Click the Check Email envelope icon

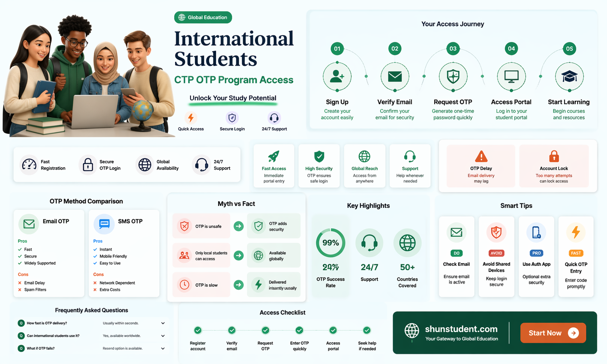pyautogui.click(x=456, y=232)
